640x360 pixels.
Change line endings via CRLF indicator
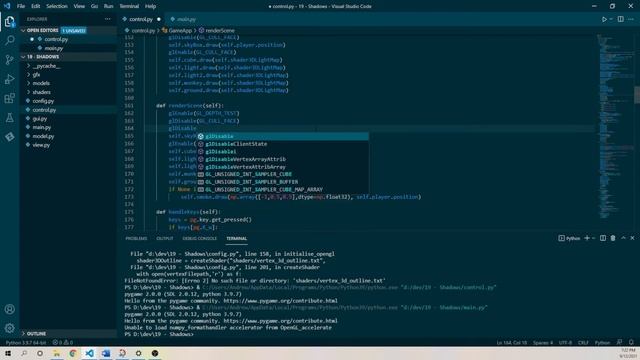[583, 342]
